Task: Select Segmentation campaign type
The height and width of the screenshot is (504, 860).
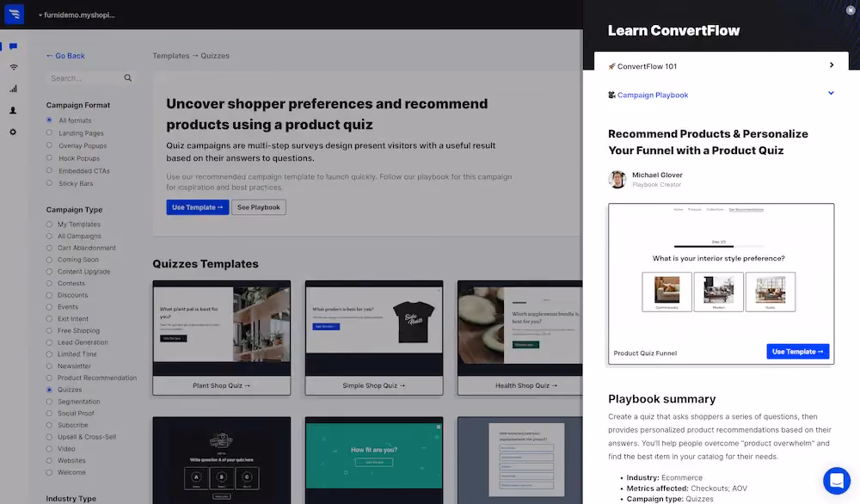Action: [49, 402]
